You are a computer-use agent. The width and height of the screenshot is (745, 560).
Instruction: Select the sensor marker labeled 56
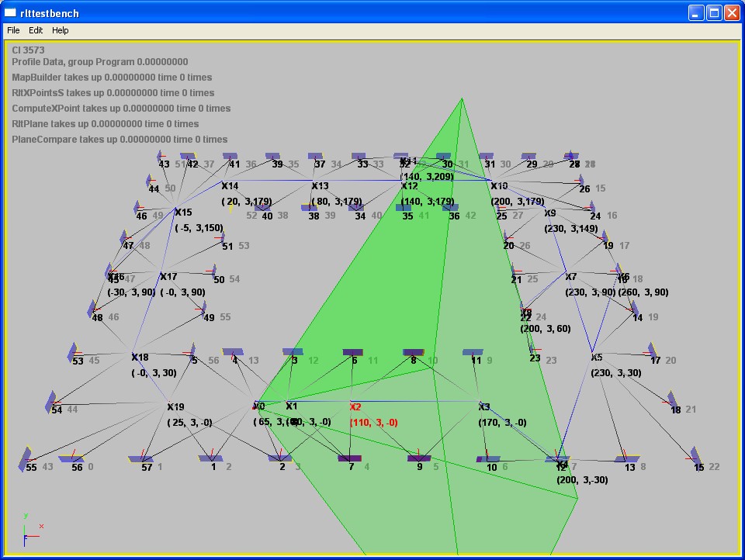click(x=73, y=458)
